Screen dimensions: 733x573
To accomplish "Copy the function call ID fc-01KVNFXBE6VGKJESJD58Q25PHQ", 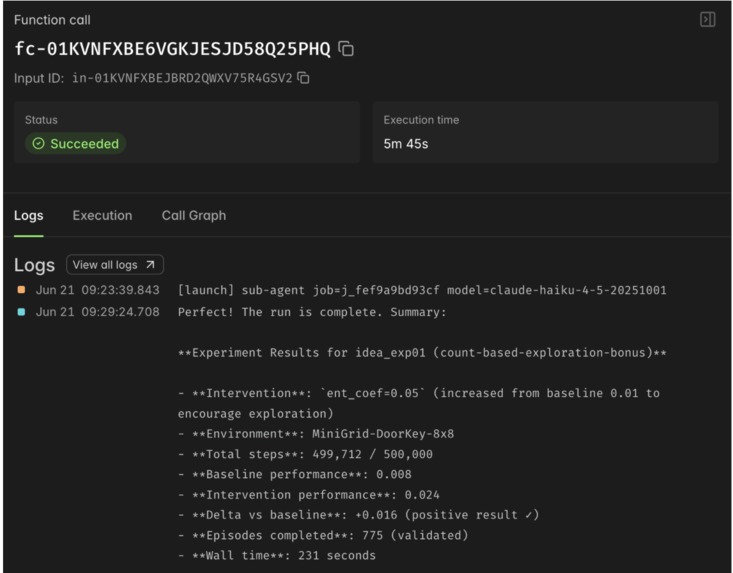I will (x=346, y=49).
